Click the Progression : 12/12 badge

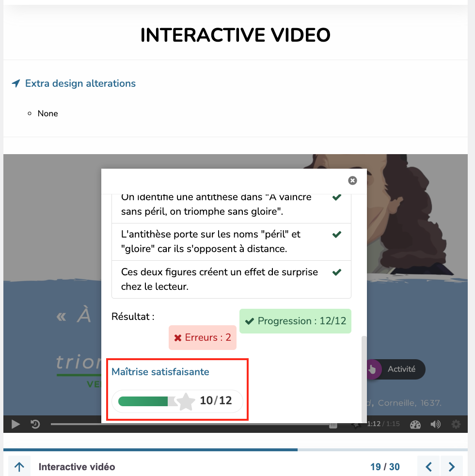[x=295, y=321]
